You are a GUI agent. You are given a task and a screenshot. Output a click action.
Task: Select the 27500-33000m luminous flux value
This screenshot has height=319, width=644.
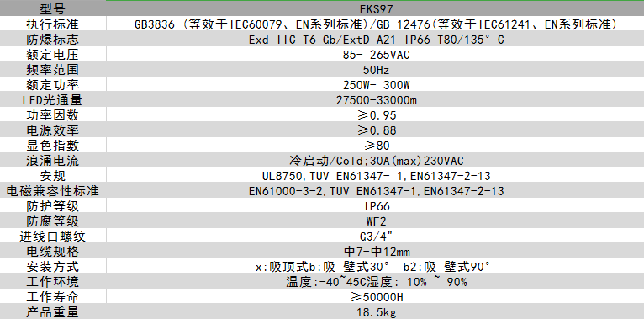375,100
